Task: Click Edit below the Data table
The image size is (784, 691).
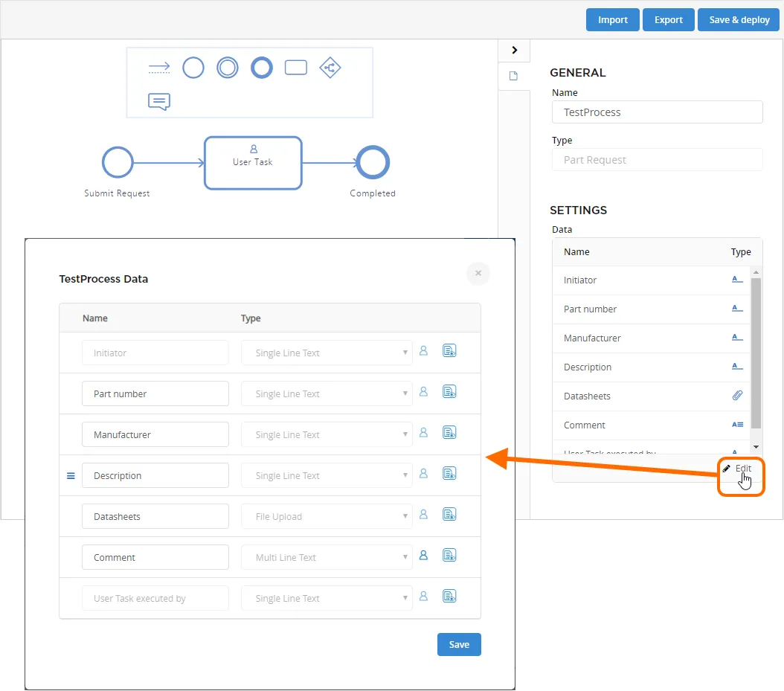Action: point(738,469)
